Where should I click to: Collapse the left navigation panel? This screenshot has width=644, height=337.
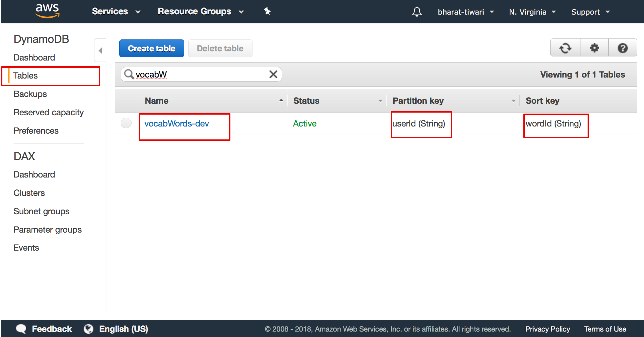[100, 50]
